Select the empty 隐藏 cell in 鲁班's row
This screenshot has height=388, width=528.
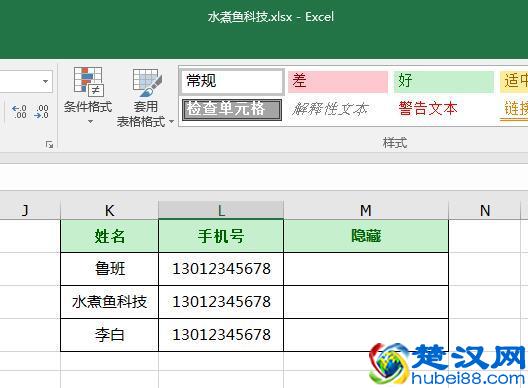(366, 269)
